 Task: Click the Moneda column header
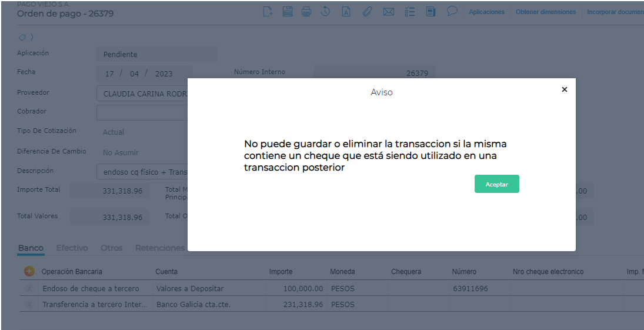click(342, 272)
